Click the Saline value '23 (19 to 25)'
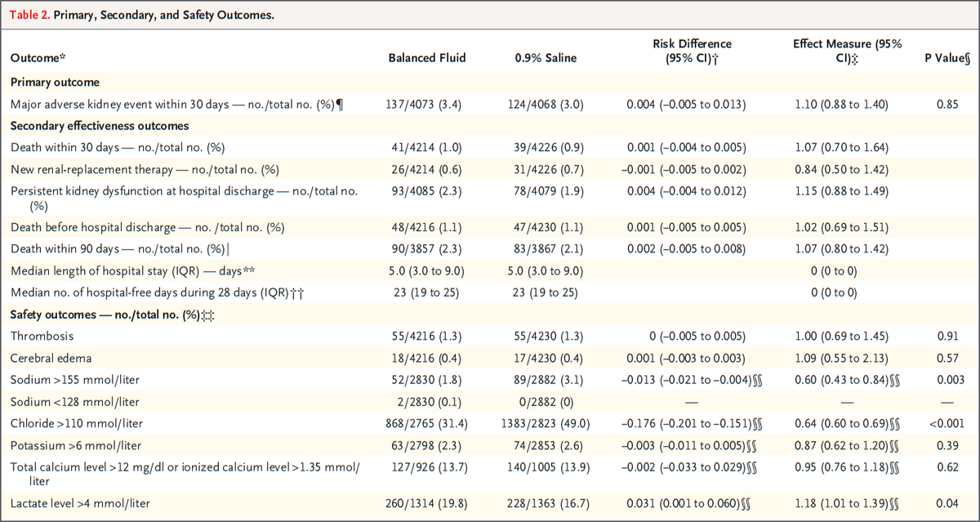The image size is (980, 522). click(545, 292)
